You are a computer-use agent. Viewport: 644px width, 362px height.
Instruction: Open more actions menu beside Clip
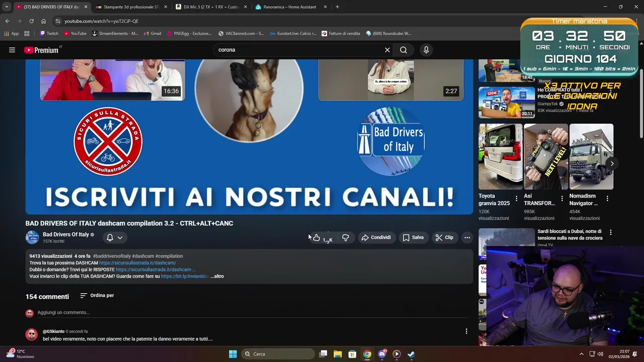467,237
